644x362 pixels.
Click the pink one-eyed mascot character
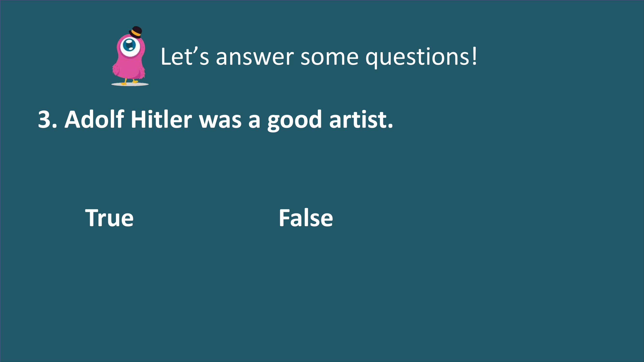[x=129, y=56]
